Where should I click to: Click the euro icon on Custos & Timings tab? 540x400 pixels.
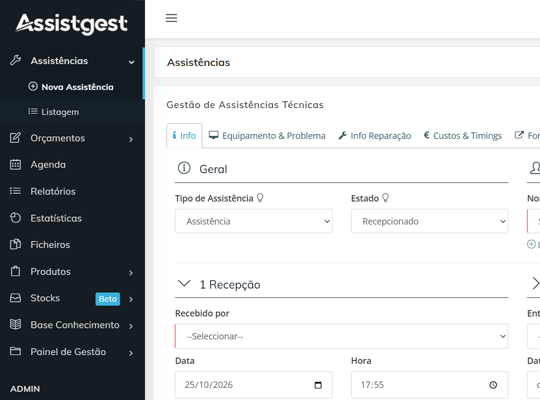426,135
